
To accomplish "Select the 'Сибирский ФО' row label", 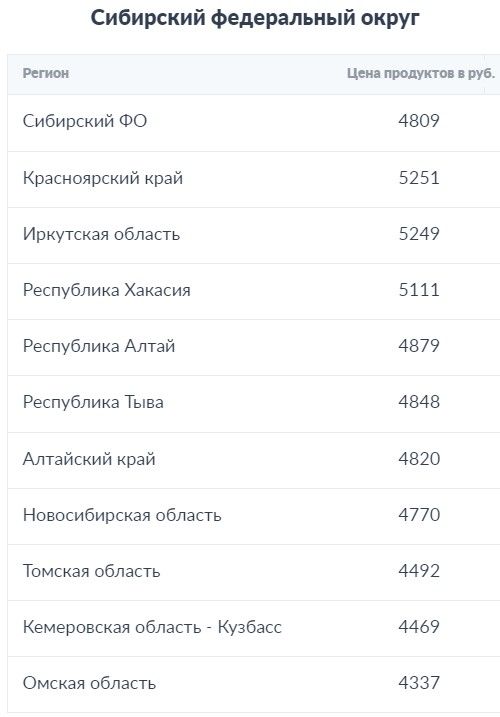I will point(85,121).
